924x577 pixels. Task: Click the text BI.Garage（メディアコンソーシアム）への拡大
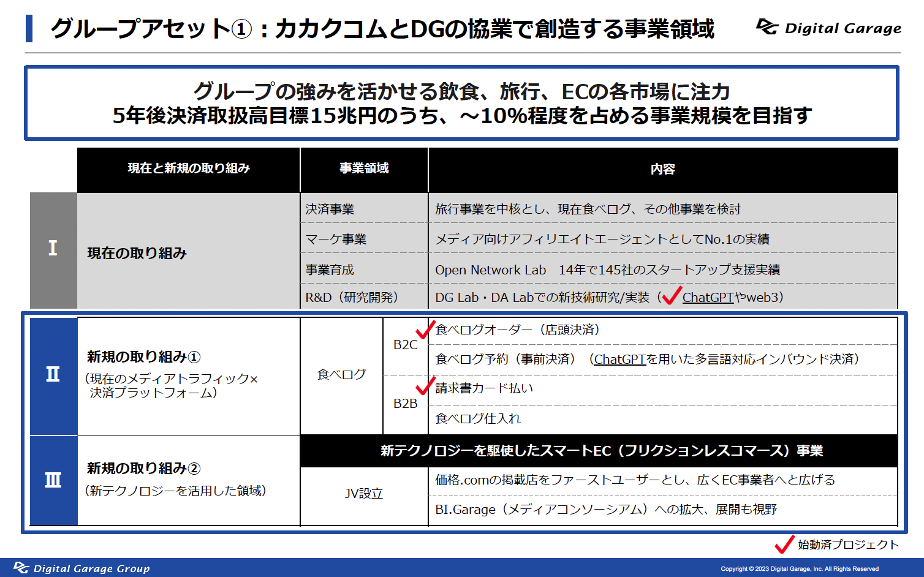tap(606, 510)
